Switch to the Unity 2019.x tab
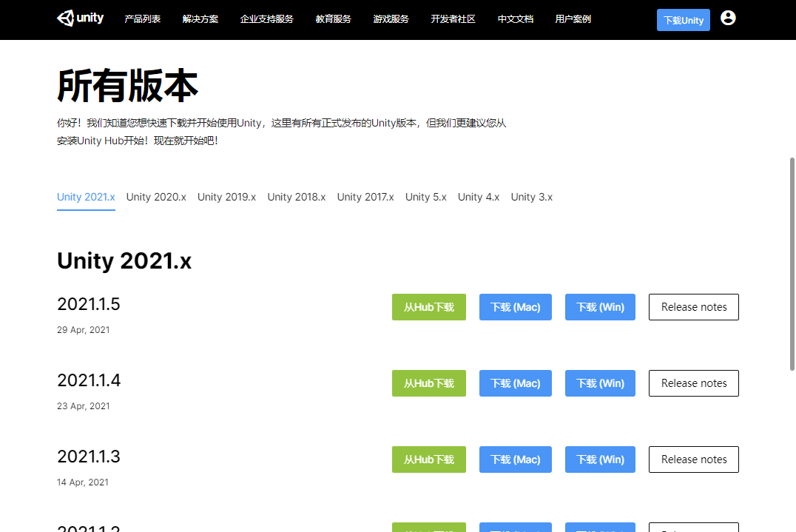 point(226,197)
